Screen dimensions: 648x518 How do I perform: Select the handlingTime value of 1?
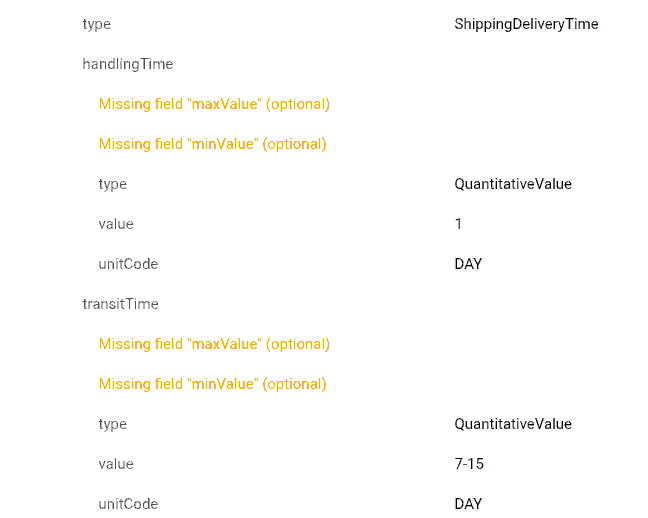pyautogui.click(x=458, y=224)
